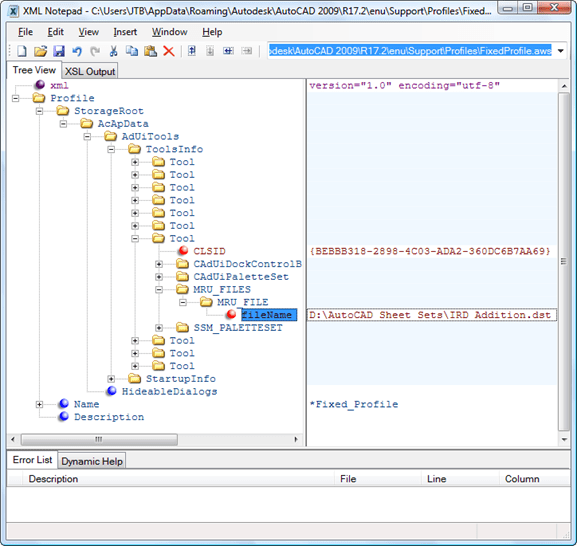Switch to the XSL Output tab
This screenshot has height=546, width=577.
[90, 71]
